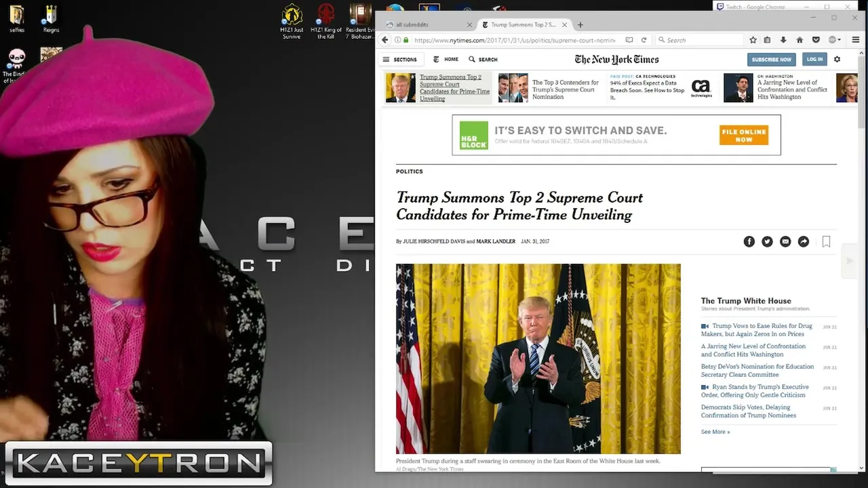Click H&R Block 'File Online Now' button
Screen dimensions: 868x488
pyautogui.click(x=743, y=136)
